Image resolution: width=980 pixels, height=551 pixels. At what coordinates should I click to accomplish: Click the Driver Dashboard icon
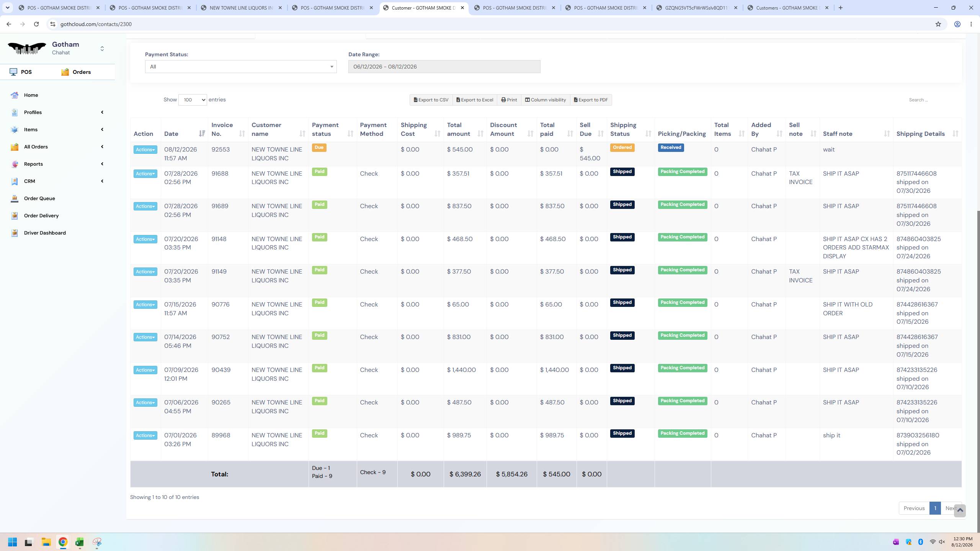pyautogui.click(x=15, y=233)
